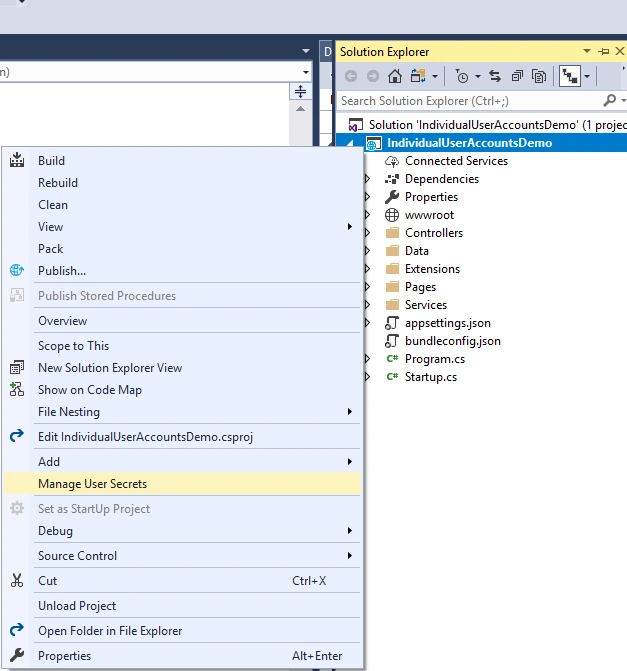Click the Show All Files icon
Image resolution: width=627 pixels, height=671 pixels.
click(539, 76)
